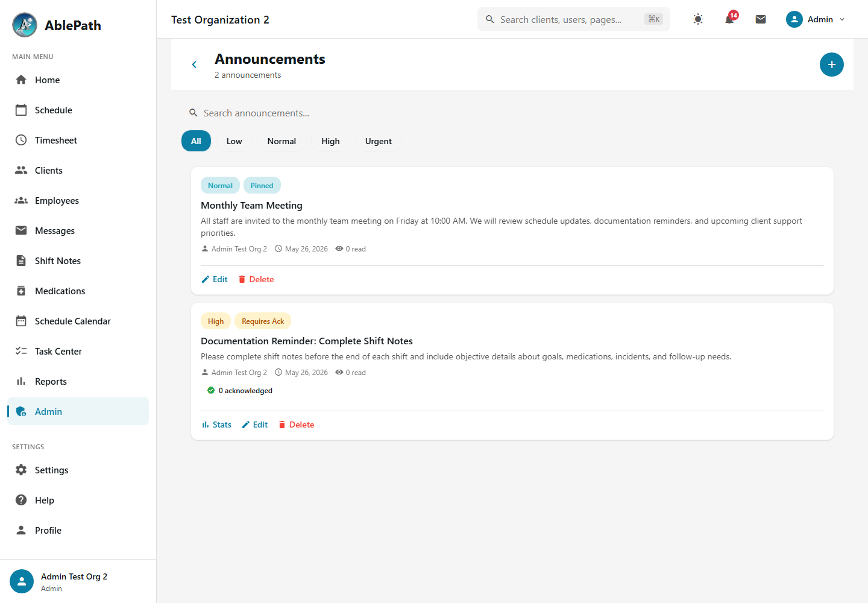Image resolution: width=868 pixels, height=603 pixels.
Task: Open Admin Test Org 2 user card
Action: [x=78, y=581]
